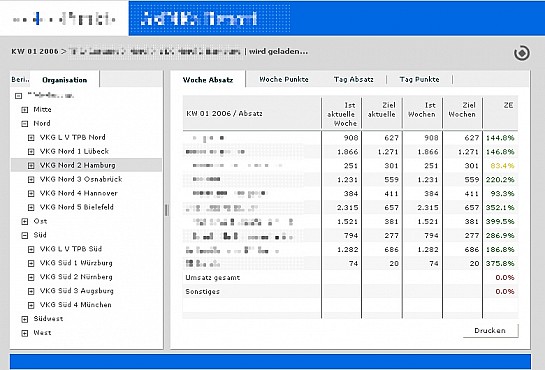Select VKG Süd 4 München in tree
The image size is (545, 370).
pos(75,305)
